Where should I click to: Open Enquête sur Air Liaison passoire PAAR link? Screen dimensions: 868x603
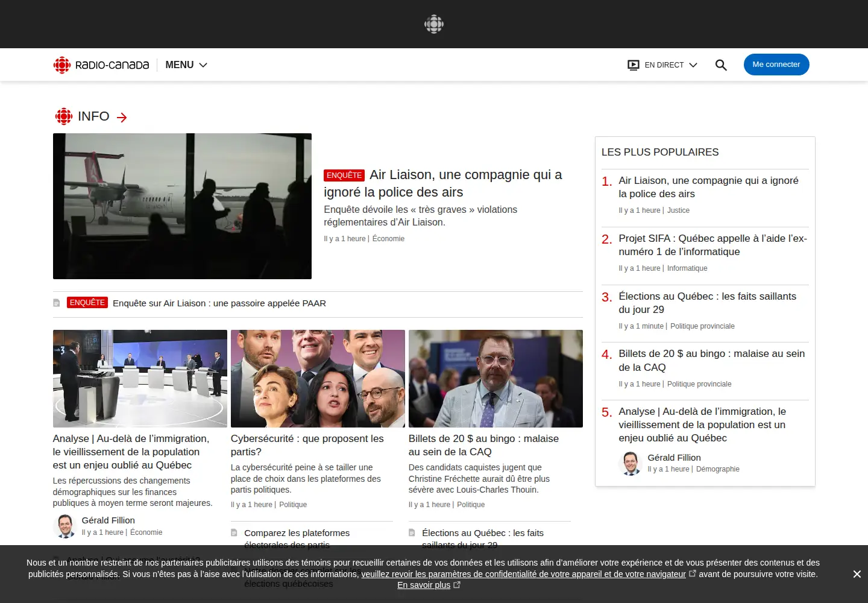(219, 303)
